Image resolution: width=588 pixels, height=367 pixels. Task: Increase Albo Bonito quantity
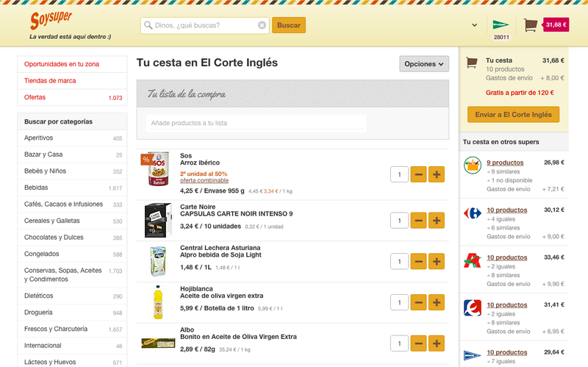(437, 343)
